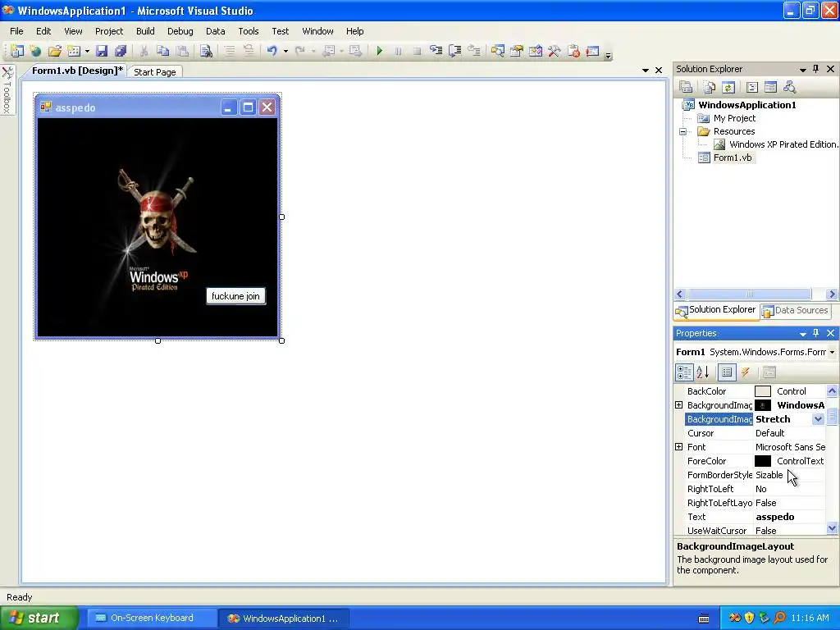Start debugging with the green play icon
This screenshot has height=630, width=840.
(379, 51)
